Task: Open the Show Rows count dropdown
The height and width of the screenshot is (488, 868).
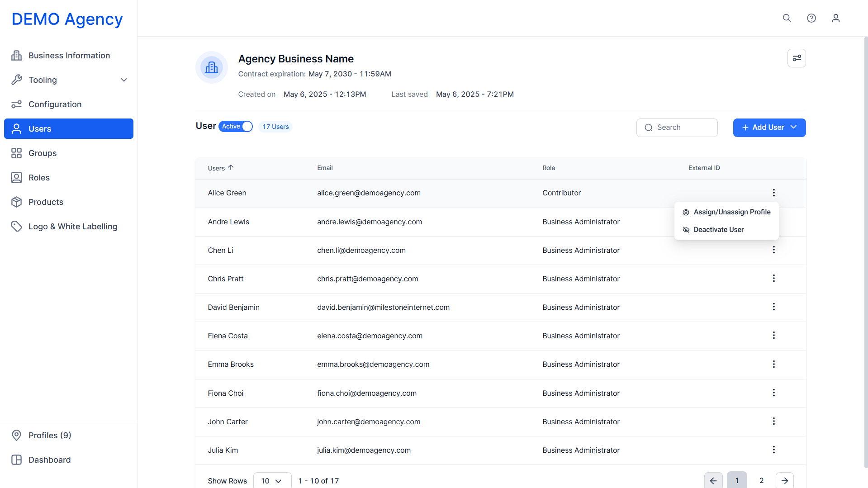Action: pyautogui.click(x=272, y=481)
